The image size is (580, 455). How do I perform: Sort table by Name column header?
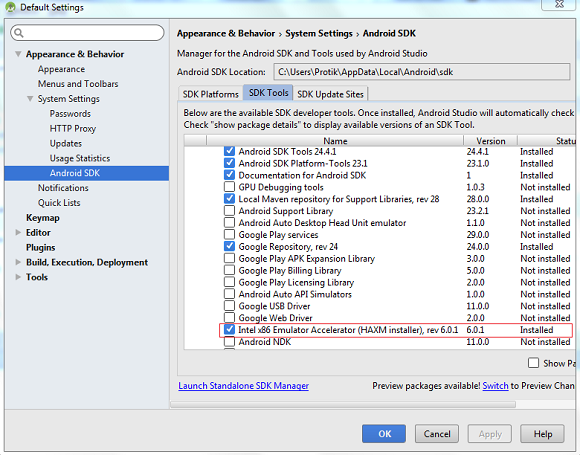(x=335, y=141)
